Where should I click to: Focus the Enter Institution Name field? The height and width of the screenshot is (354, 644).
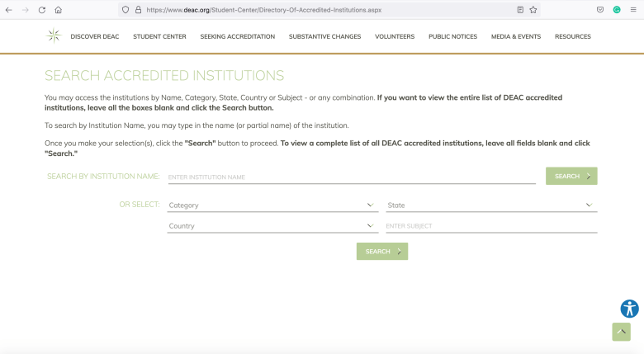[x=352, y=177]
